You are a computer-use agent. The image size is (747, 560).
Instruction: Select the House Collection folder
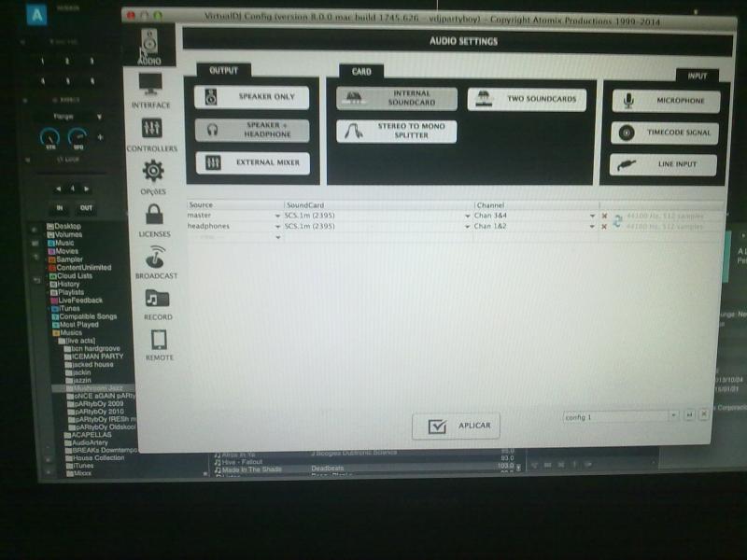tap(95, 457)
